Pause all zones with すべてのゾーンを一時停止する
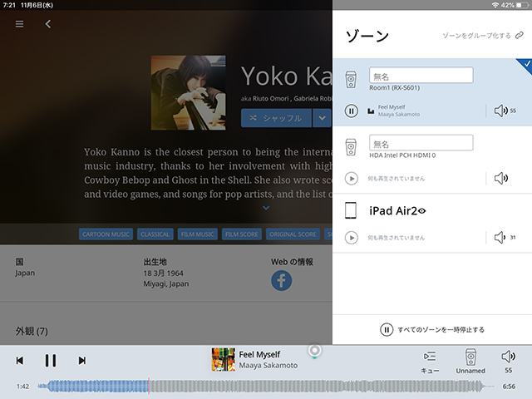This screenshot has height=399, width=532. 432,329
